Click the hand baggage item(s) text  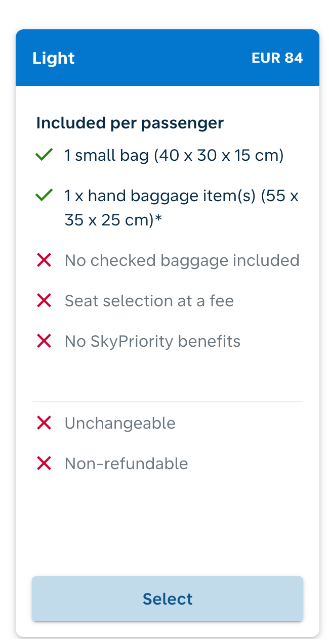(182, 208)
